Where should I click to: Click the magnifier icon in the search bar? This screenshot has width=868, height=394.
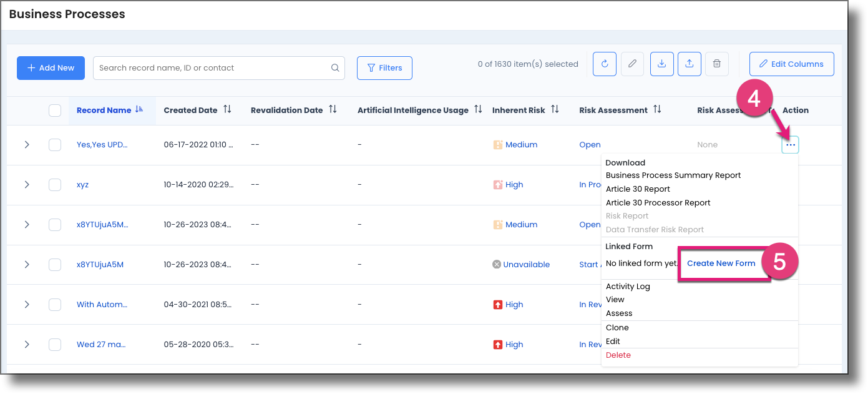click(x=335, y=67)
